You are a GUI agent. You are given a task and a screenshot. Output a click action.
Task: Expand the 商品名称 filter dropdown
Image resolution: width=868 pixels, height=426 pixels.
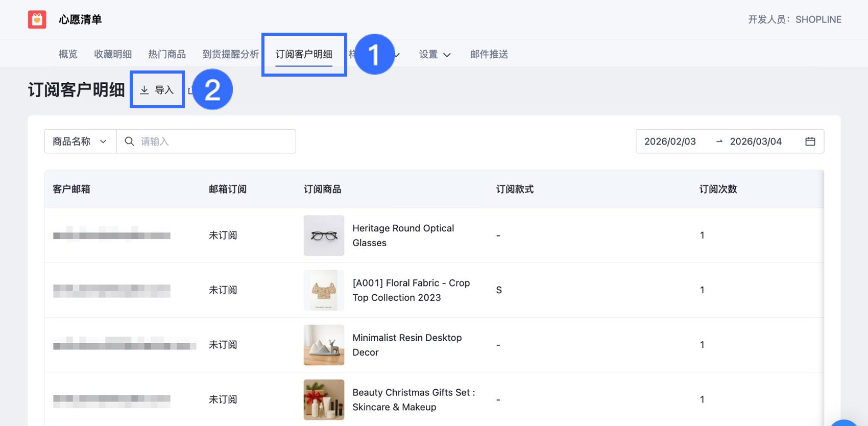pyautogui.click(x=80, y=141)
